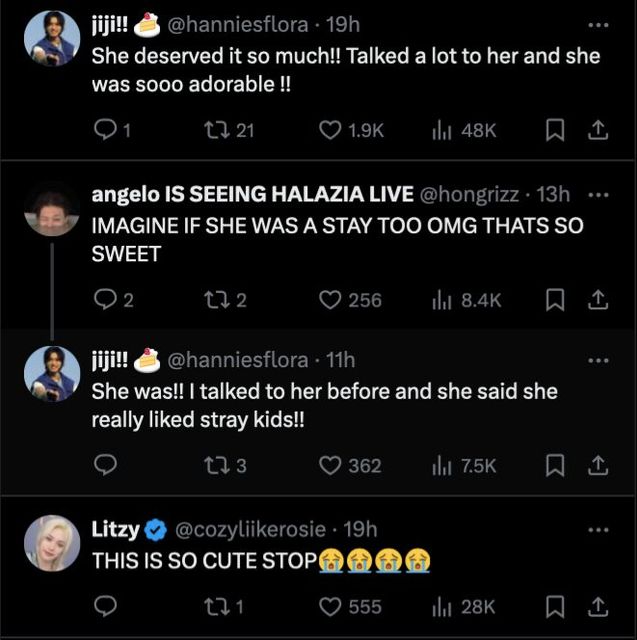Open angelo's profile avatar
The width and height of the screenshot is (637, 640).
tap(51, 209)
